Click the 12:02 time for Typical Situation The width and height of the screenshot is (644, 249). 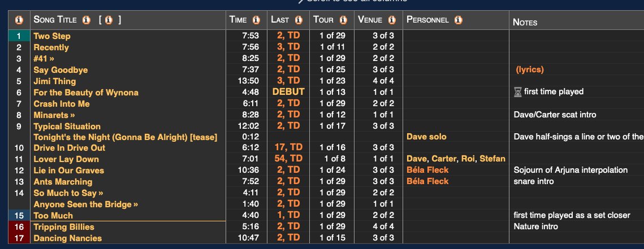(248, 126)
